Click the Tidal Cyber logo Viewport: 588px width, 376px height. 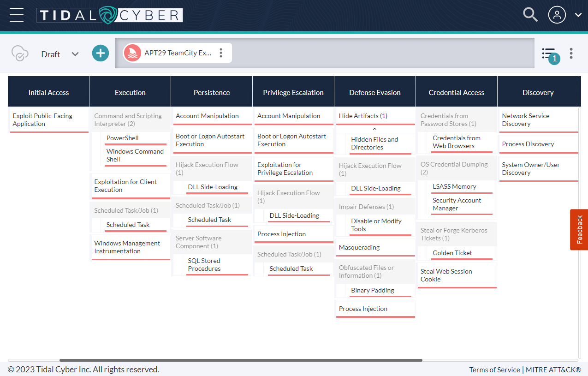coord(110,15)
